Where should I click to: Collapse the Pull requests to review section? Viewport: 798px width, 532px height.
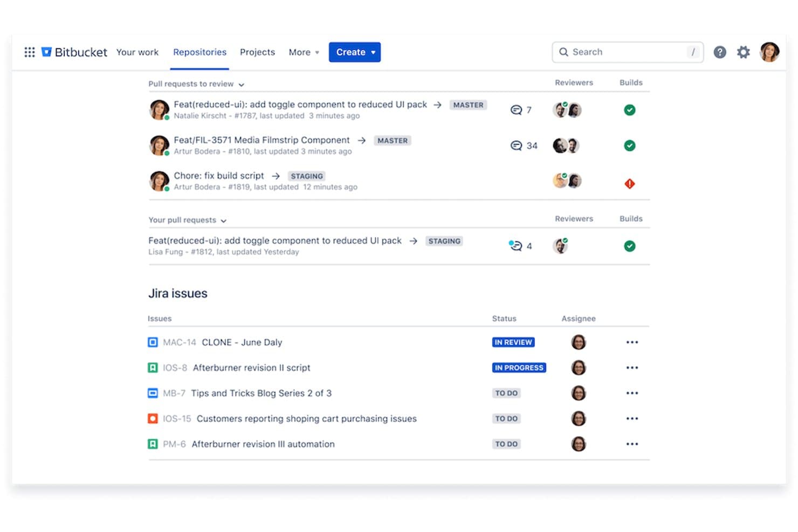pos(196,84)
